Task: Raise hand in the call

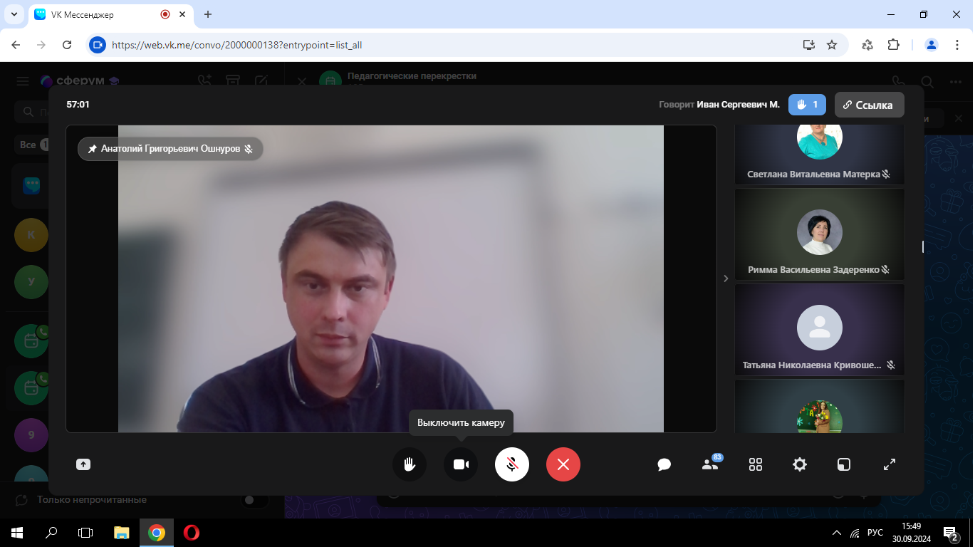Action: 410,464
